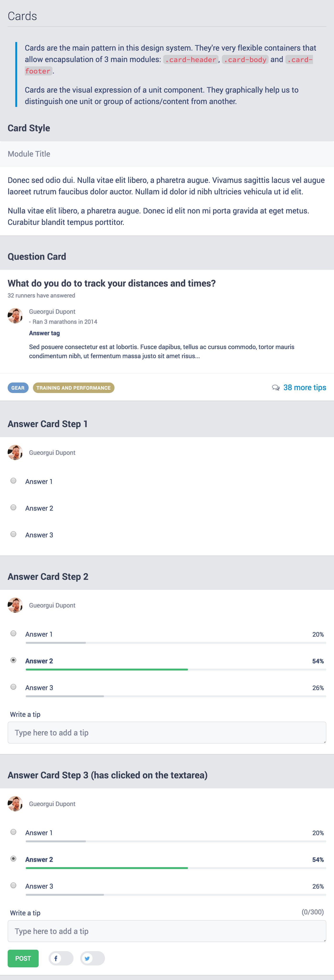The image size is (334, 980).
Task: Toggle the Twitter share switch
Action: (x=92, y=958)
